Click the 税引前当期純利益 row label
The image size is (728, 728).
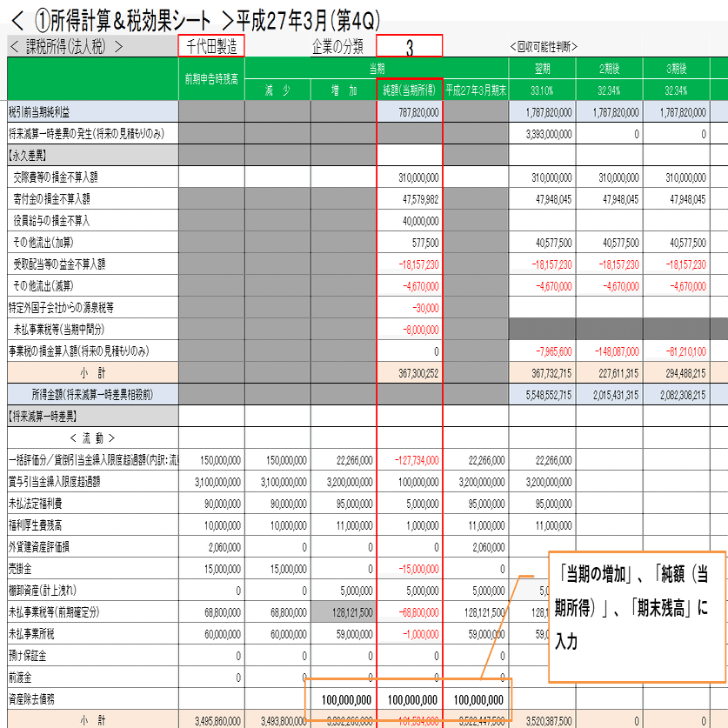[93, 112]
